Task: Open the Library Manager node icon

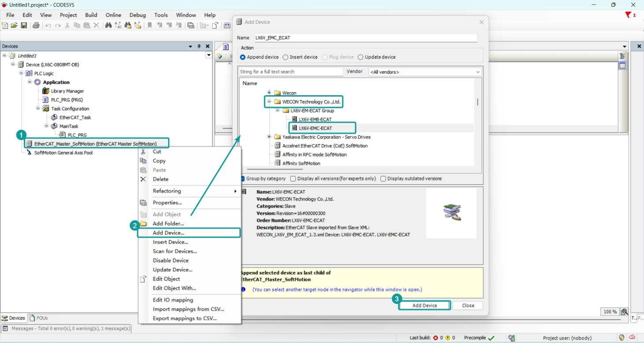Action: [x=46, y=91]
